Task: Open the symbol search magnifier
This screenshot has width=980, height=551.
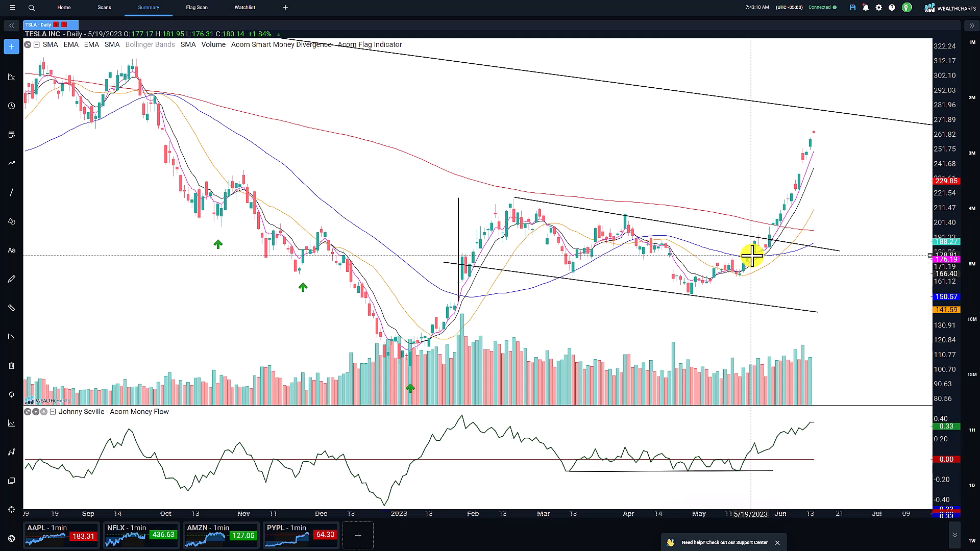Action: click(32, 8)
